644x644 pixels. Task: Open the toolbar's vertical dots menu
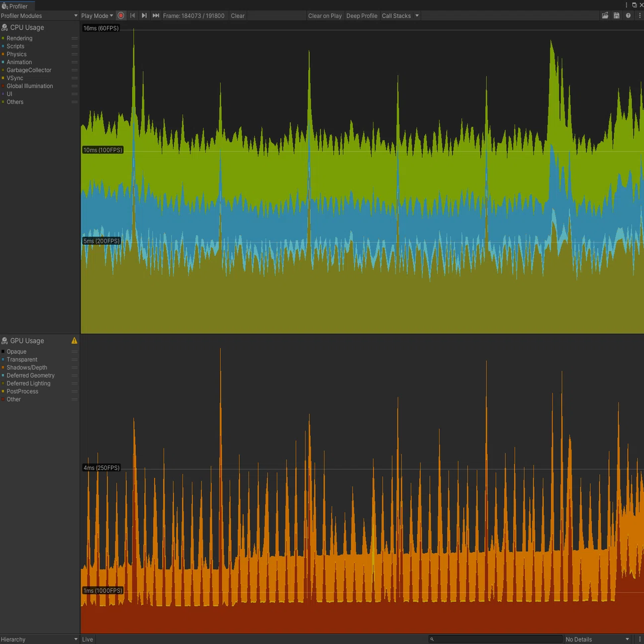click(x=640, y=16)
